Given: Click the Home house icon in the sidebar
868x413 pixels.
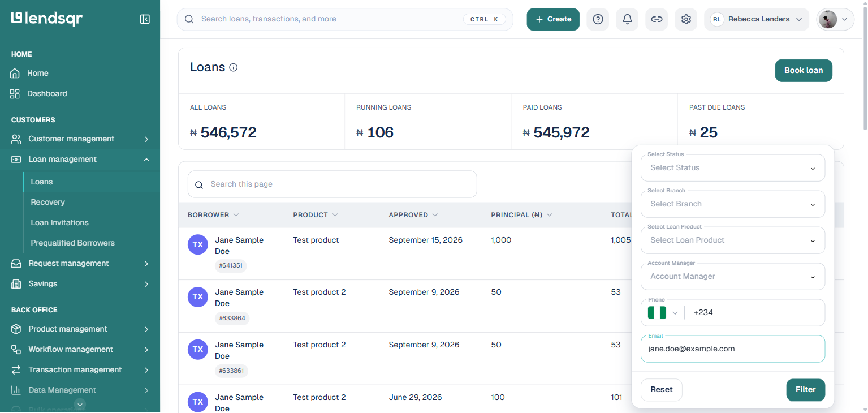Looking at the screenshot, I should tap(15, 73).
